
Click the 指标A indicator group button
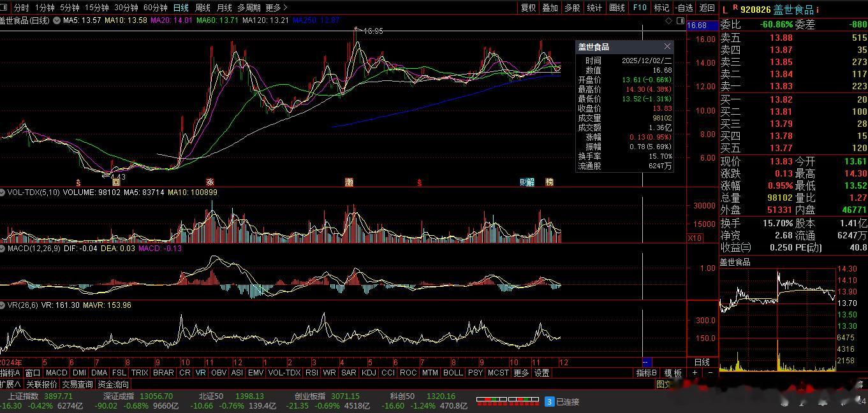click(11, 373)
